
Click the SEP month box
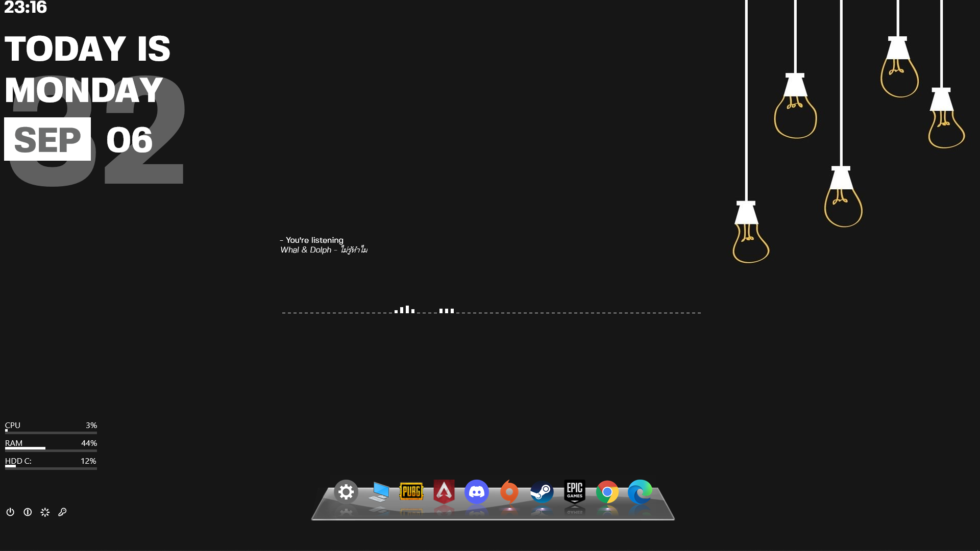coord(47,139)
